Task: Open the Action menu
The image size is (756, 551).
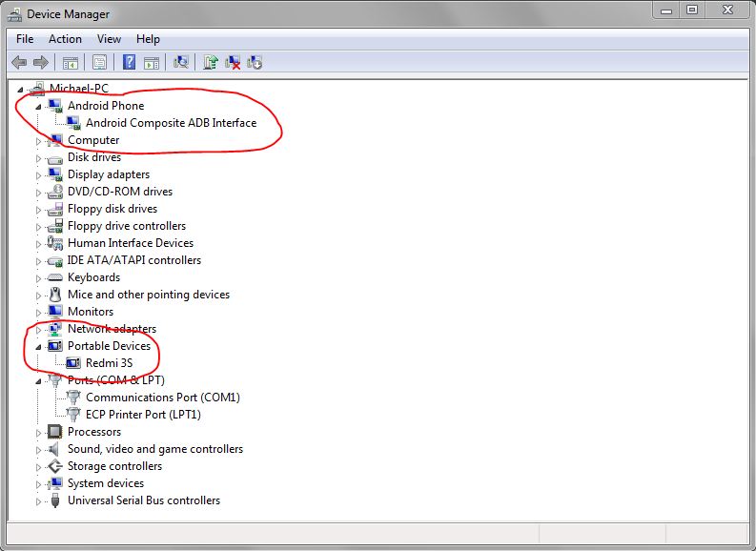Action: [65, 39]
